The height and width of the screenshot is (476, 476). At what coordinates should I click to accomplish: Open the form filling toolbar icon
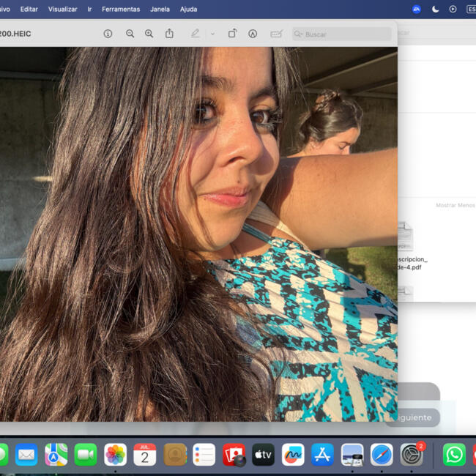[x=277, y=34]
